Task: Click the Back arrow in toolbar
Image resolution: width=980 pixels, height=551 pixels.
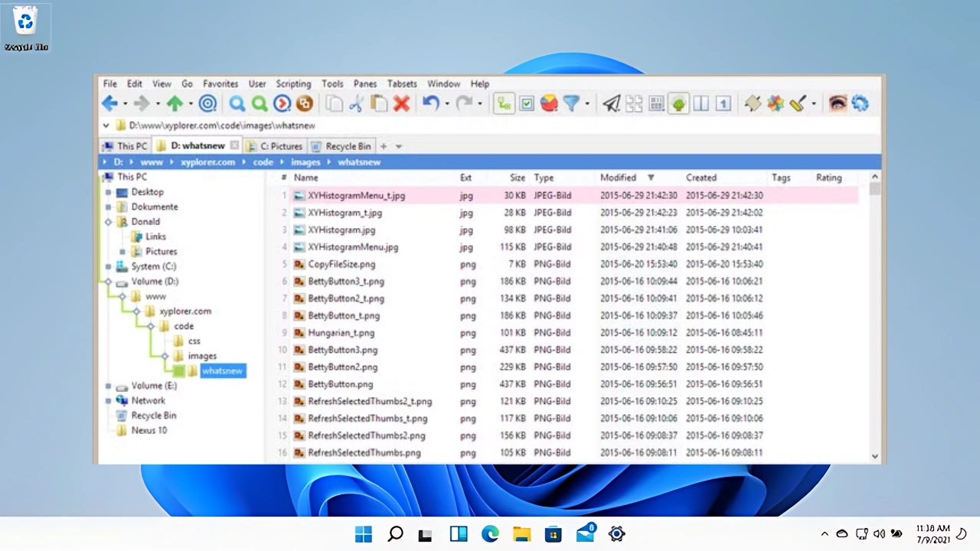Action: coord(110,103)
